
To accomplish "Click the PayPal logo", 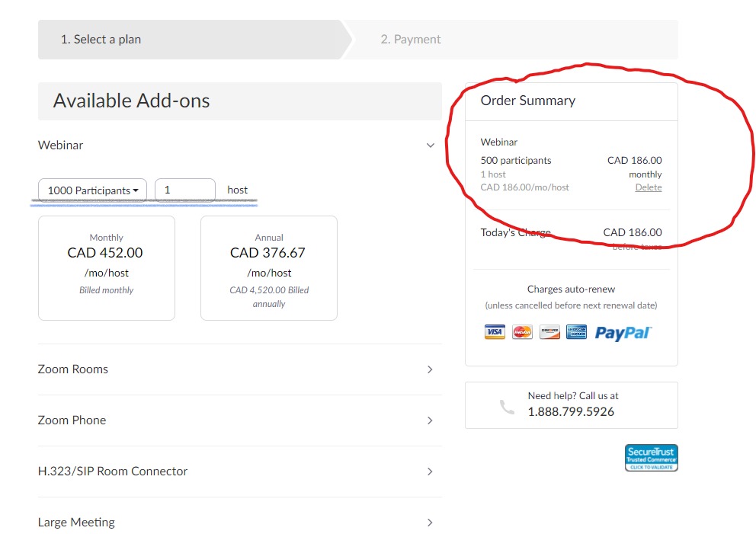I will 623,333.
